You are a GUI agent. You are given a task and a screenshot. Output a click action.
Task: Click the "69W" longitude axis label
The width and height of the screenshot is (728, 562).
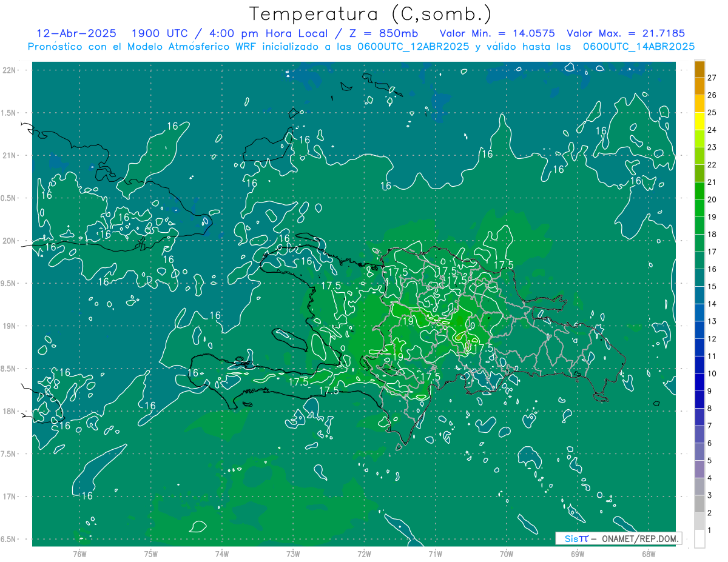pos(578,554)
